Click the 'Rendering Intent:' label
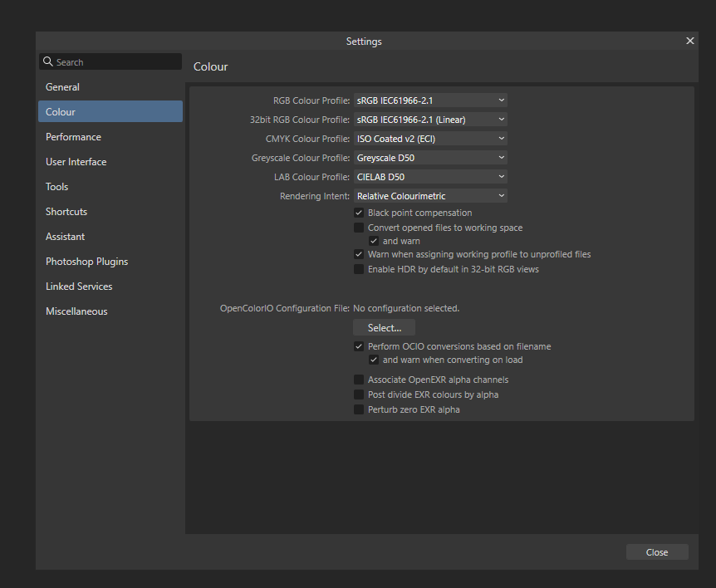 [x=315, y=196]
